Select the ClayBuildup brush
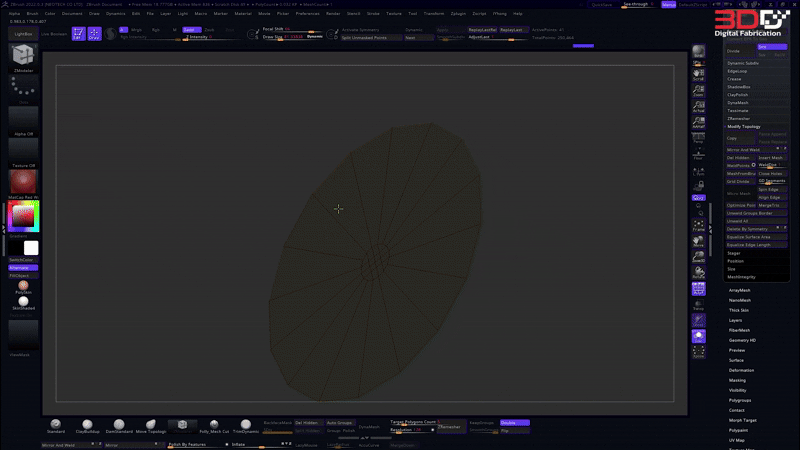The image size is (800, 450). [x=87, y=425]
